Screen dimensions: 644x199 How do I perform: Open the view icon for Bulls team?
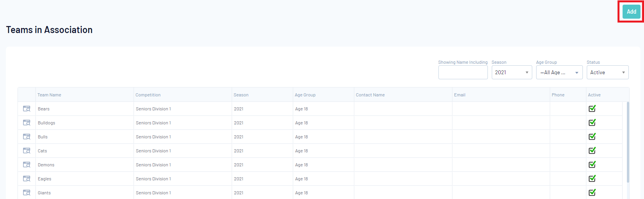coord(26,137)
